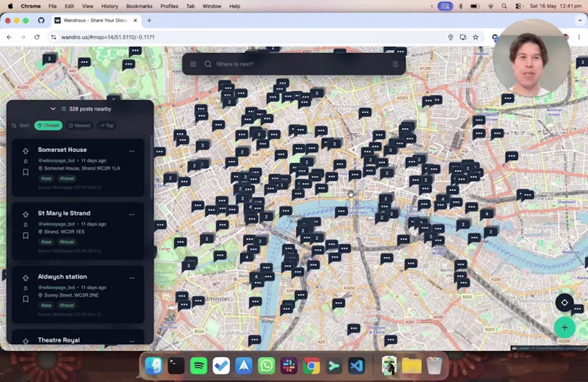This screenshot has height=382, width=588.
Task: Select the Wandrous browser tab
Action: (96, 21)
